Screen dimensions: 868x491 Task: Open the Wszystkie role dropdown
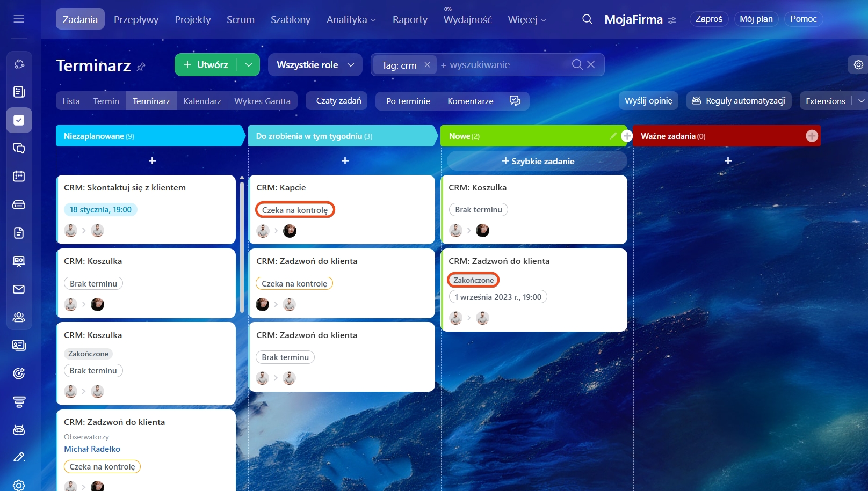click(x=315, y=65)
